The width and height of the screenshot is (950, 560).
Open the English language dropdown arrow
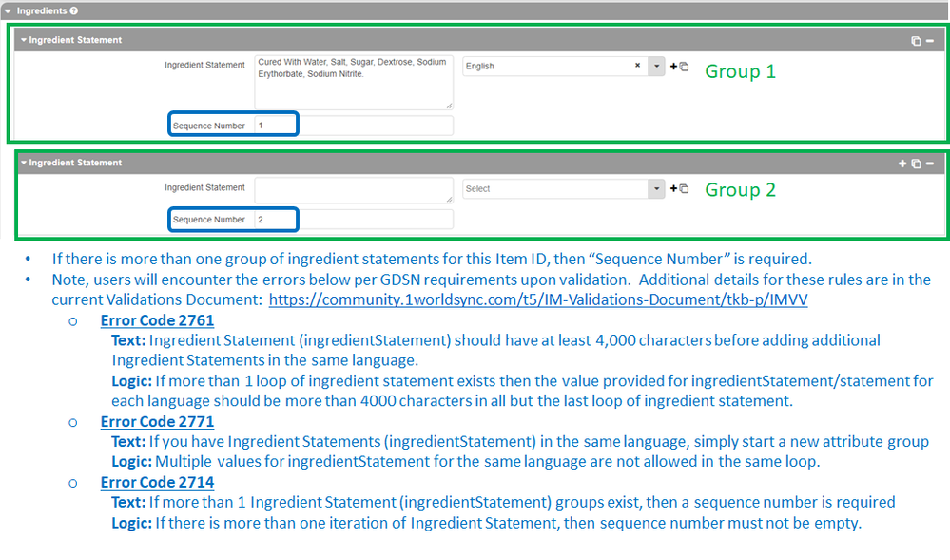(x=656, y=67)
